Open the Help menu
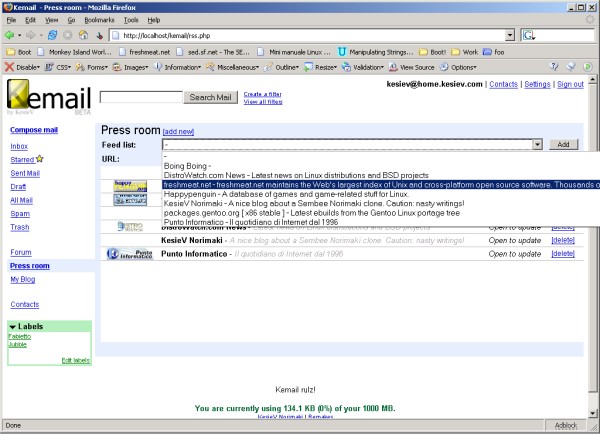Viewport: 600px width, 434px height. [x=154, y=20]
